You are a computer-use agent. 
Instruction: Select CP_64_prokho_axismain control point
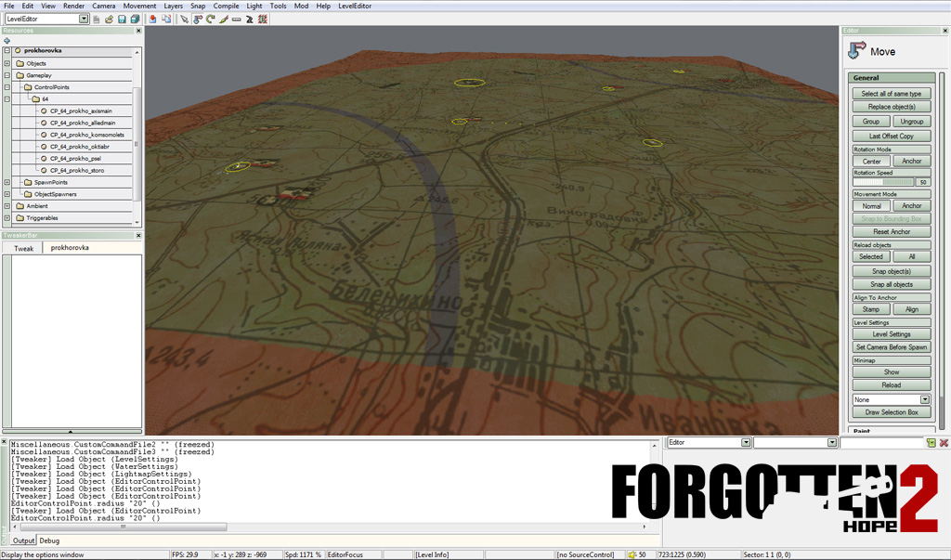point(81,111)
